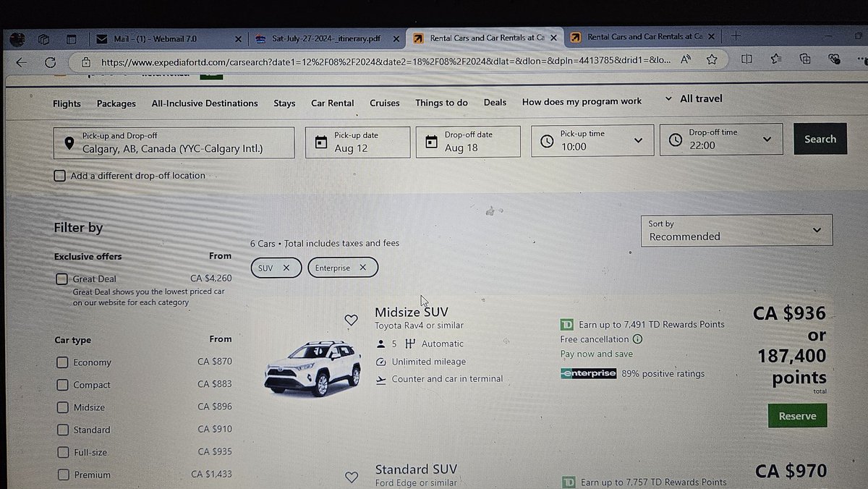
Task: Switch to the Flights tab
Action: coord(67,103)
